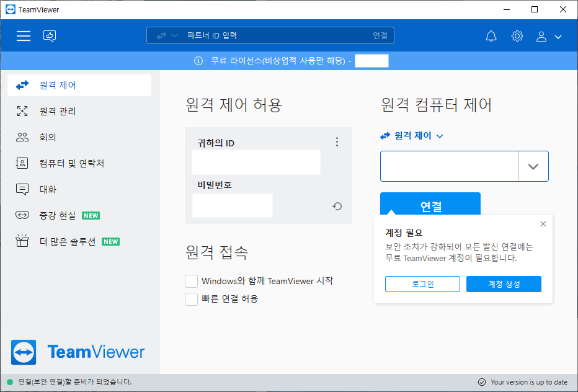Image resolution: width=578 pixels, height=392 pixels.
Task: Click the NEW badge beside 더 많은 솔루션
Action: (x=110, y=241)
